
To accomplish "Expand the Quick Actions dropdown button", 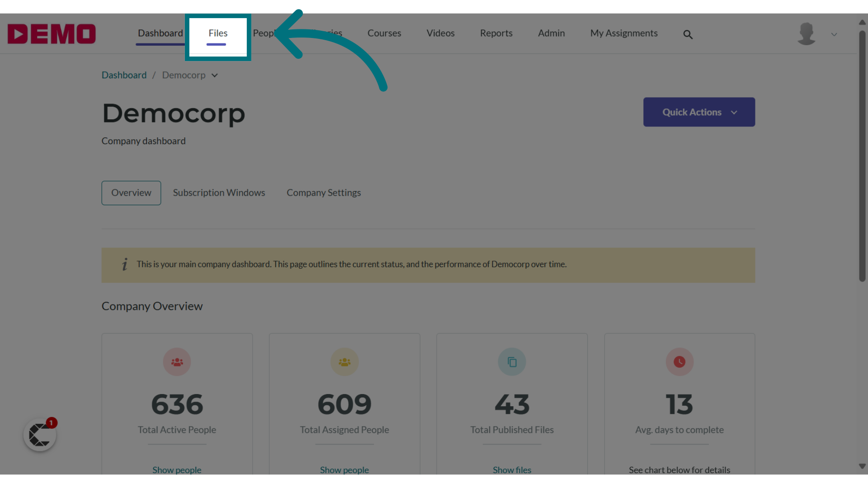I will [x=698, y=112].
